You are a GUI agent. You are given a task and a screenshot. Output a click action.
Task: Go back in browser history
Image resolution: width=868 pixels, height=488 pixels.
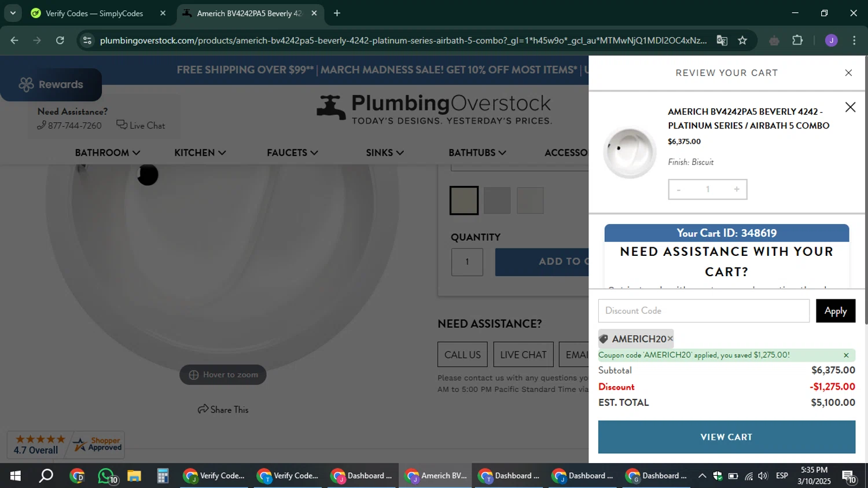click(x=14, y=41)
